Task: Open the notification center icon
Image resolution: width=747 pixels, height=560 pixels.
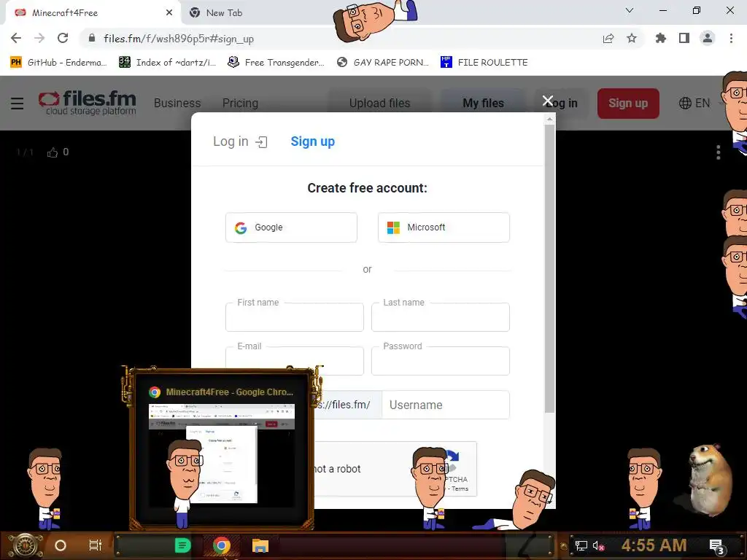Action: (716, 546)
